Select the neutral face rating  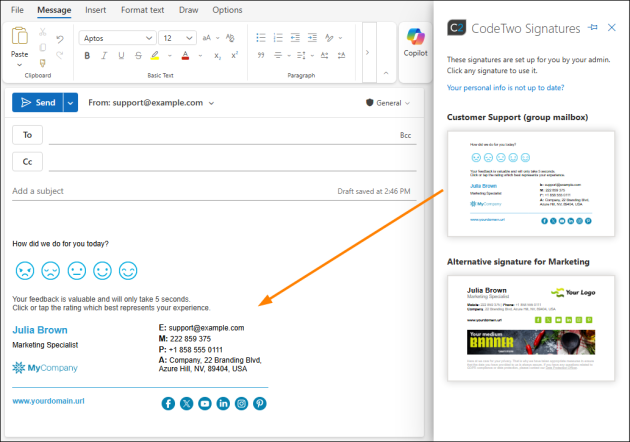pos(77,270)
